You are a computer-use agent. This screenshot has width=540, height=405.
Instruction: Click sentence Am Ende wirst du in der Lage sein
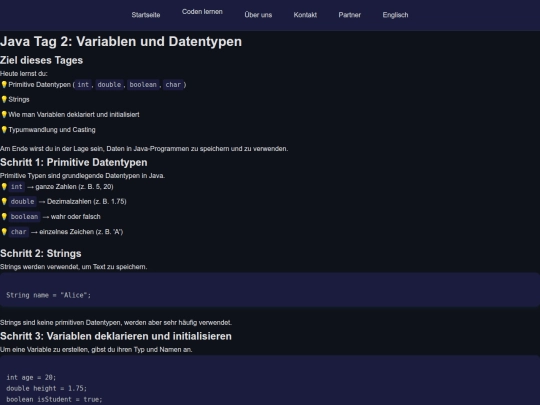[144, 149]
